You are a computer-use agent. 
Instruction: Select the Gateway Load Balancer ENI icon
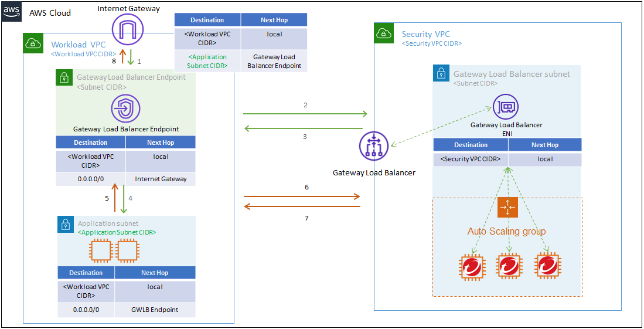(505, 107)
